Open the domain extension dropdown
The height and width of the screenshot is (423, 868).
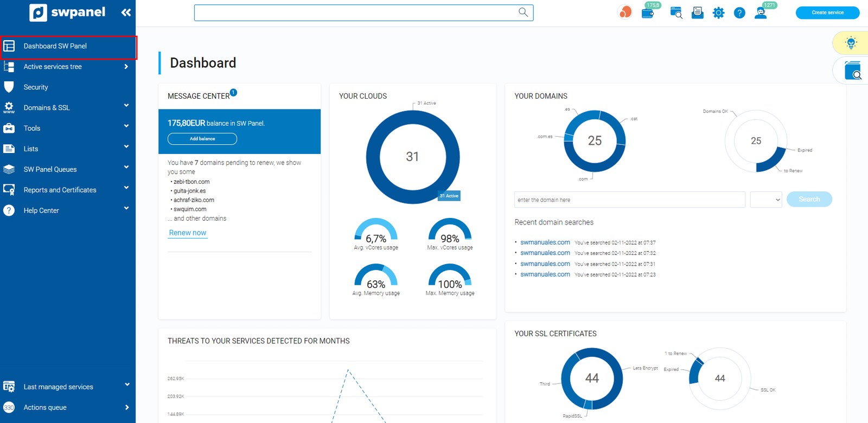(765, 200)
